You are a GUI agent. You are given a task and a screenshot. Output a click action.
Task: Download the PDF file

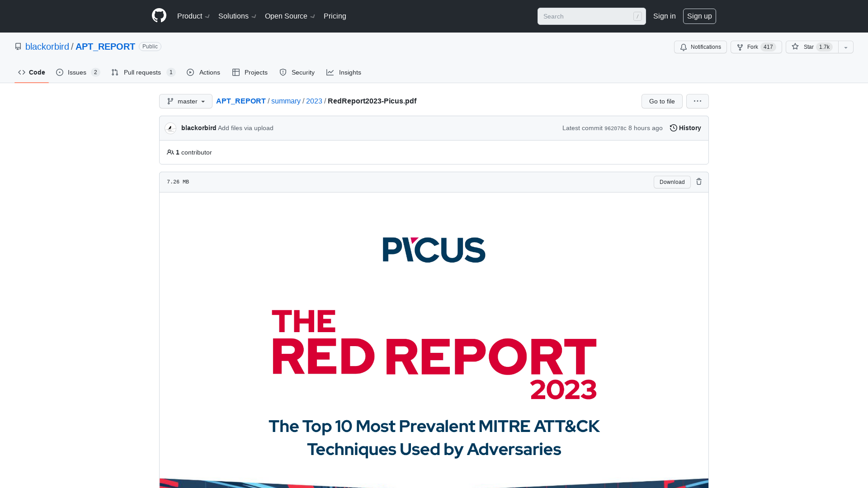tap(672, 182)
